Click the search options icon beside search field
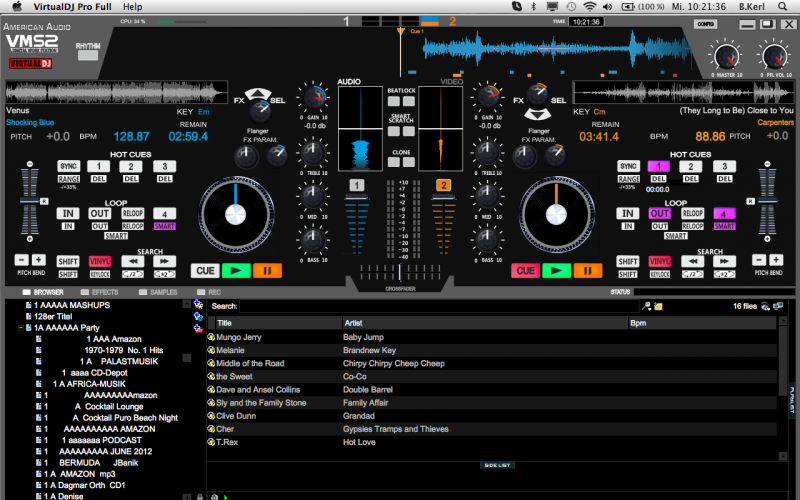The width and height of the screenshot is (800, 500). (646, 306)
